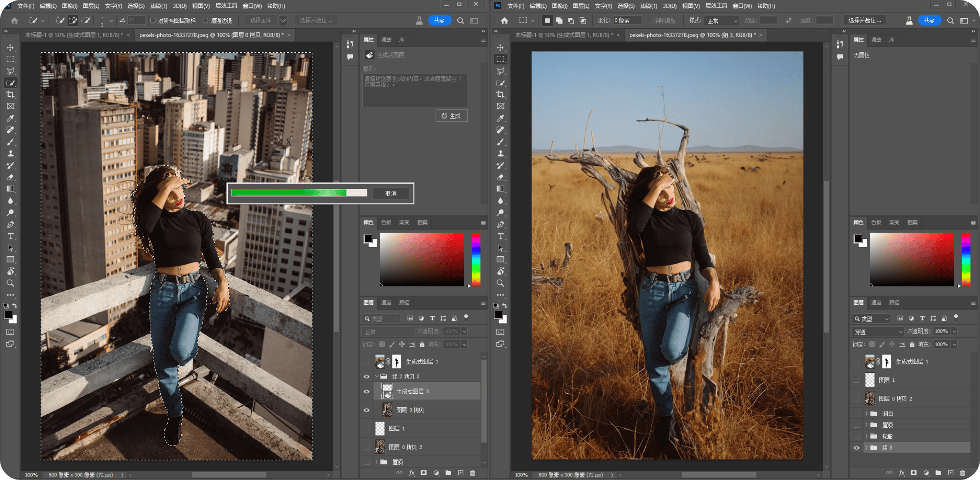980x480 pixels.
Task: Hide the 生成式图层 3 layer
Action: (x=366, y=391)
